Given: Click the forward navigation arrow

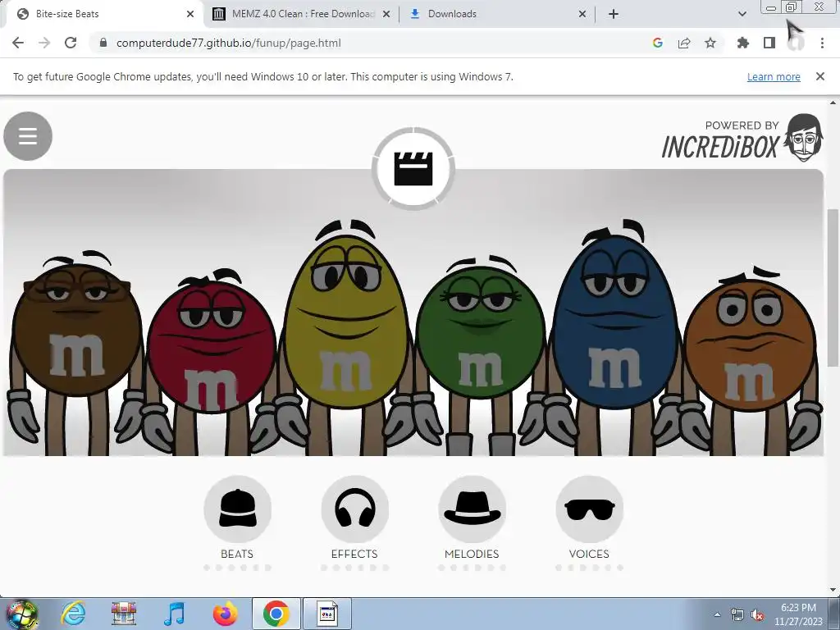Looking at the screenshot, I should tap(44, 43).
